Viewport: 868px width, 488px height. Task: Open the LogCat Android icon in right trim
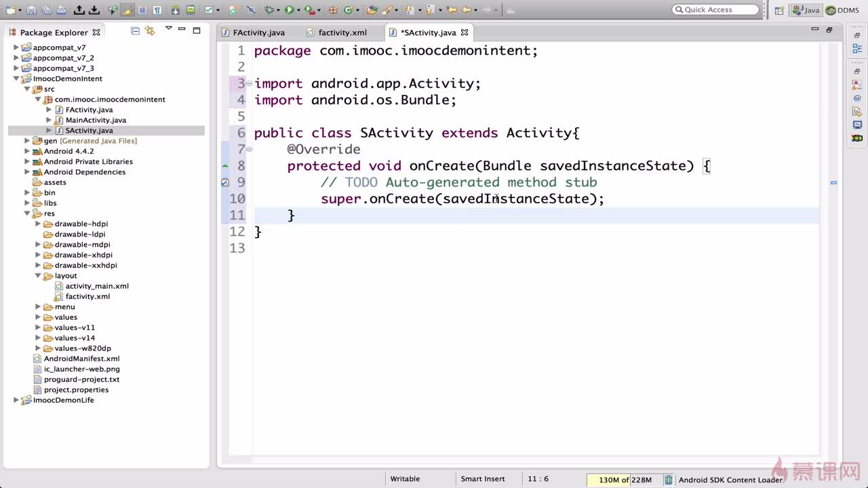click(x=857, y=138)
